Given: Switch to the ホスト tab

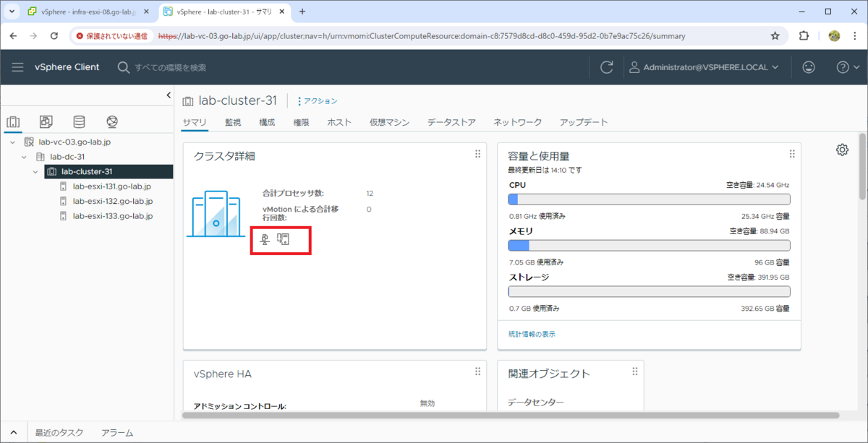Looking at the screenshot, I should [339, 122].
